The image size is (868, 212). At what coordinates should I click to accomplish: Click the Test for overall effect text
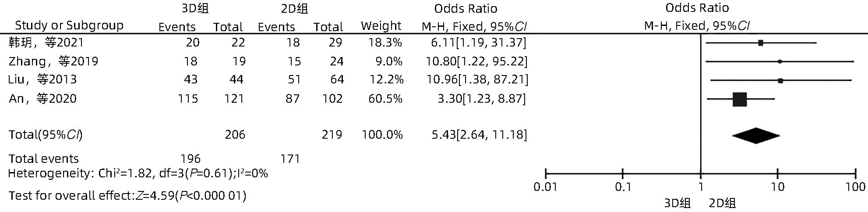coord(127,195)
